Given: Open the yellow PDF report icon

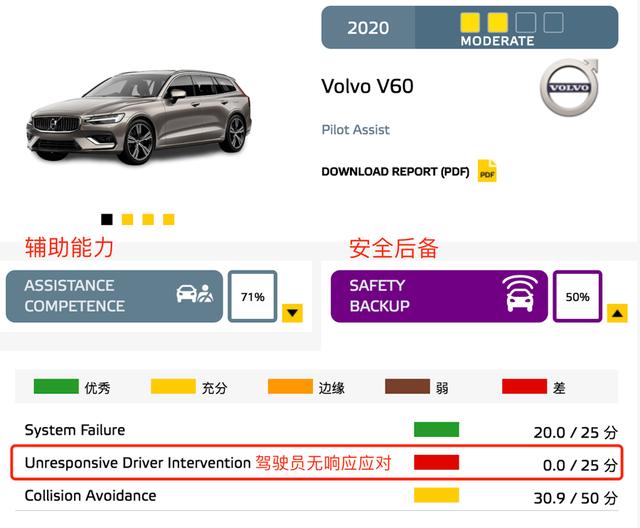Looking at the screenshot, I should pos(487,171).
